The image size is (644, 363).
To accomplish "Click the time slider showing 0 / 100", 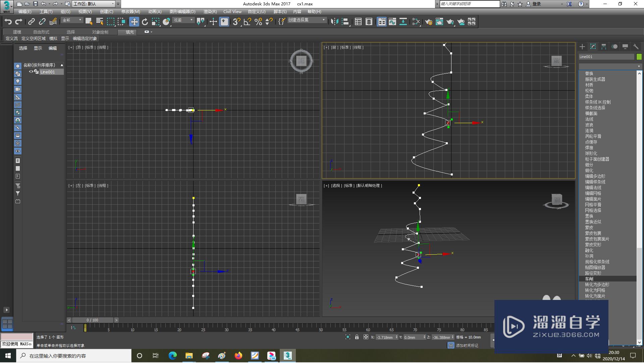I will click(x=93, y=320).
